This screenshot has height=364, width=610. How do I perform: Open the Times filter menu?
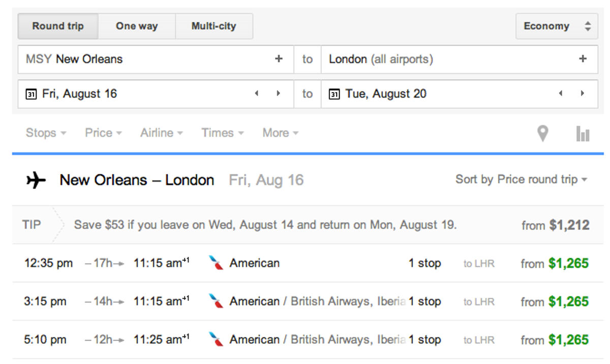point(221,132)
